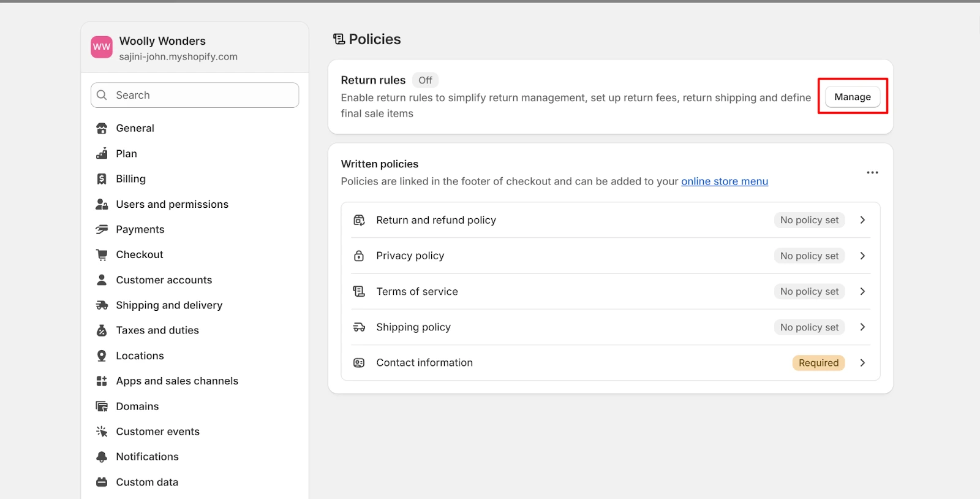Open the Privacy policy row
The image size is (980, 499).
[x=611, y=256]
